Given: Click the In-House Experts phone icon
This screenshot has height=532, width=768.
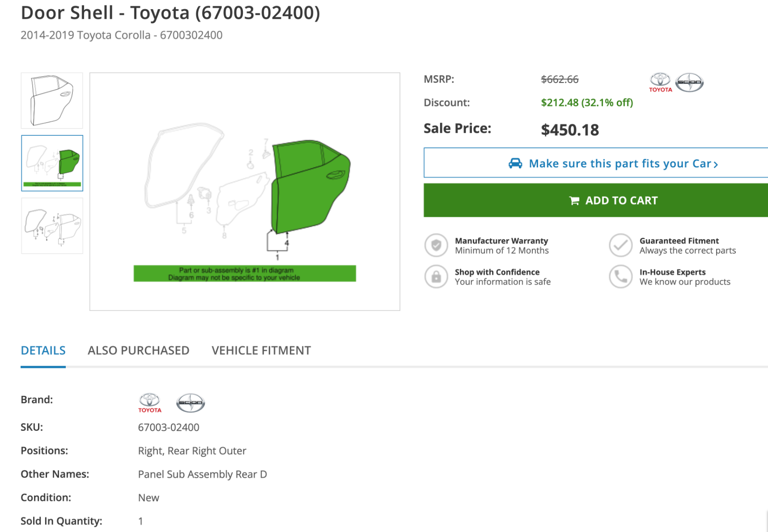Looking at the screenshot, I should tap(621, 277).
